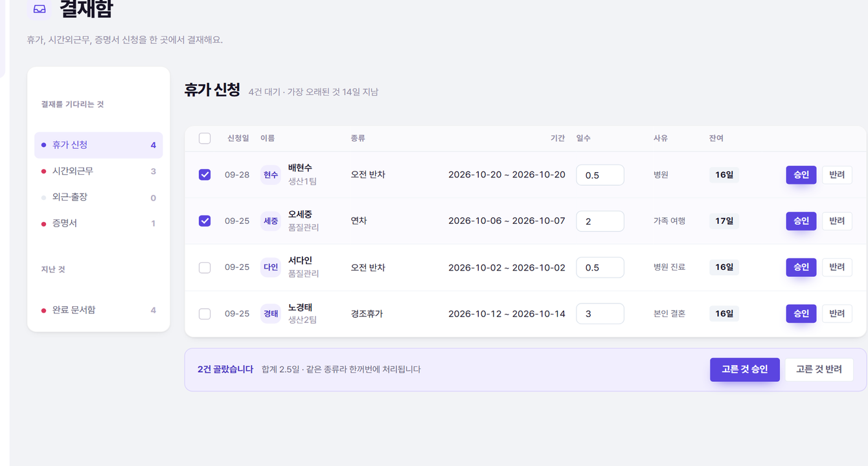Viewport: 868px width, 466px height.
Task: Click the 현수 avatar badge
Action: point(271,175)
